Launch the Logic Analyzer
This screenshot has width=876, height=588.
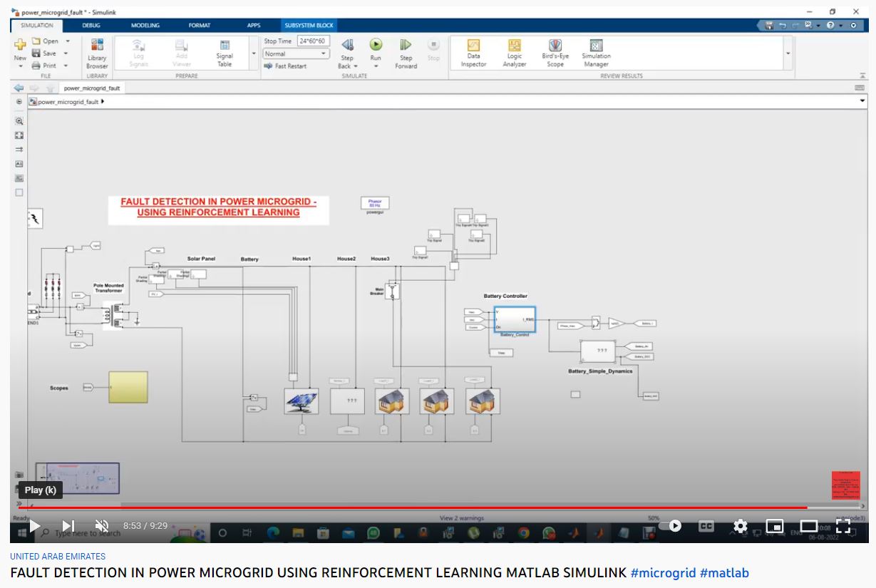[514, 46]
